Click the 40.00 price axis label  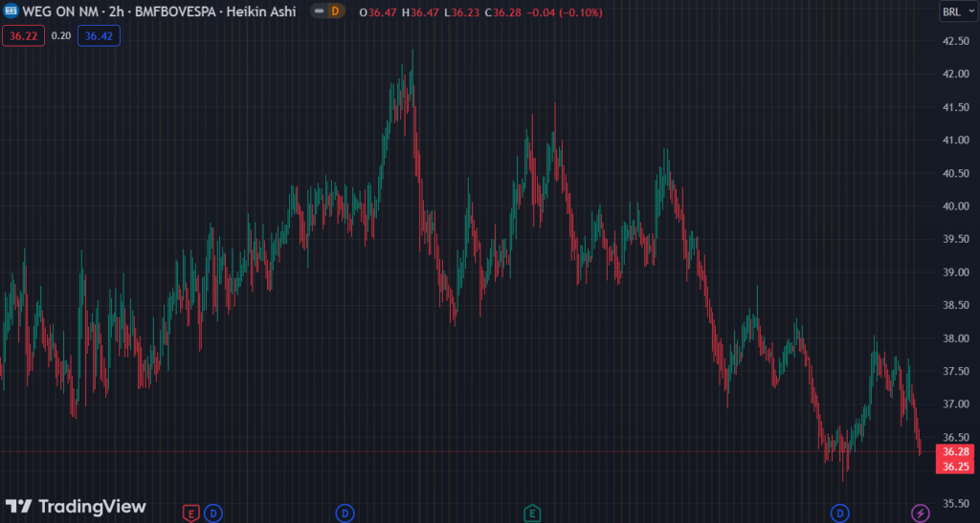[x=956, y=207]
